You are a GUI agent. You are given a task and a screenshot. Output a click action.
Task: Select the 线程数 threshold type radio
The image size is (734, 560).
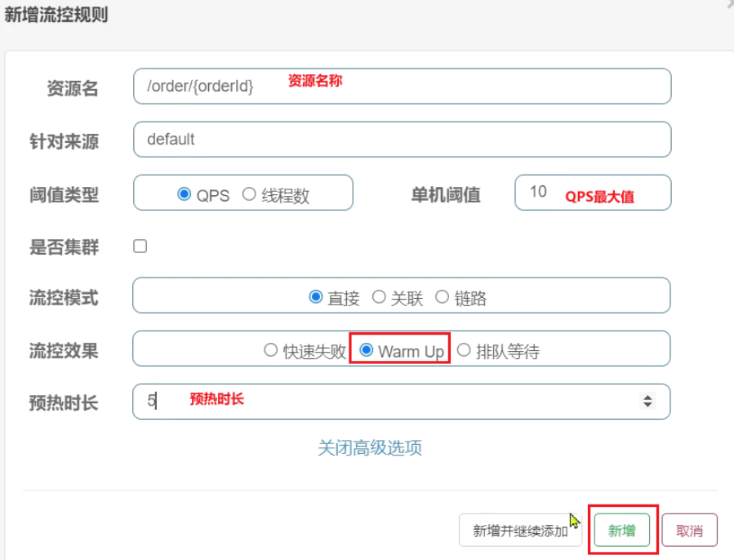coord(249,193)
